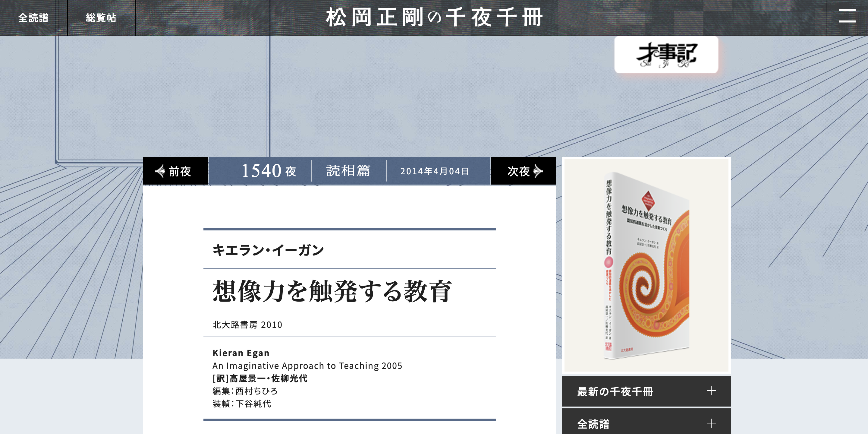
Task: Click the site title 松岡正剛の千夜千冊
Action: click(x=434, y=17)
